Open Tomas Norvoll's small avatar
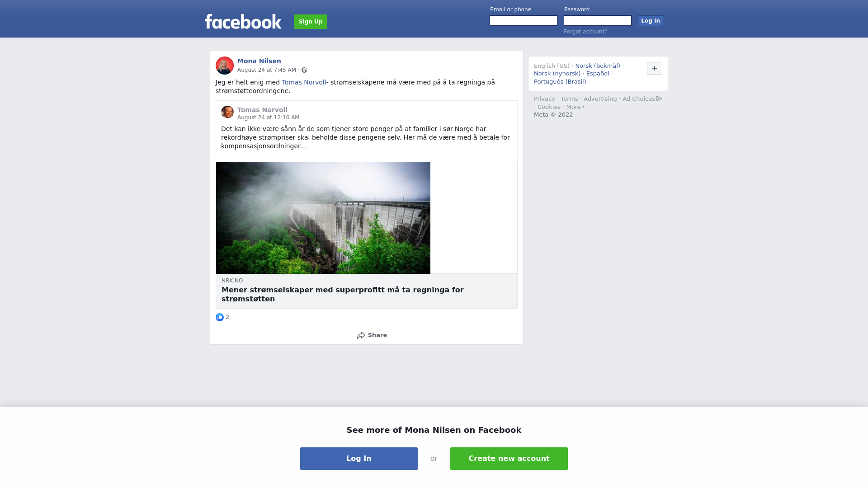Image resolution: width=868 pixels, height=488 pixels. 227,112
